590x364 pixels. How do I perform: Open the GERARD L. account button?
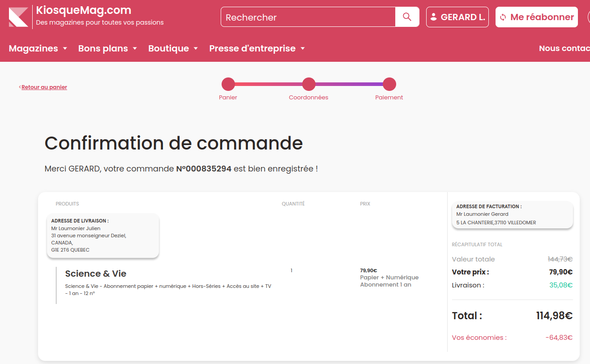(x=457, y=17)
